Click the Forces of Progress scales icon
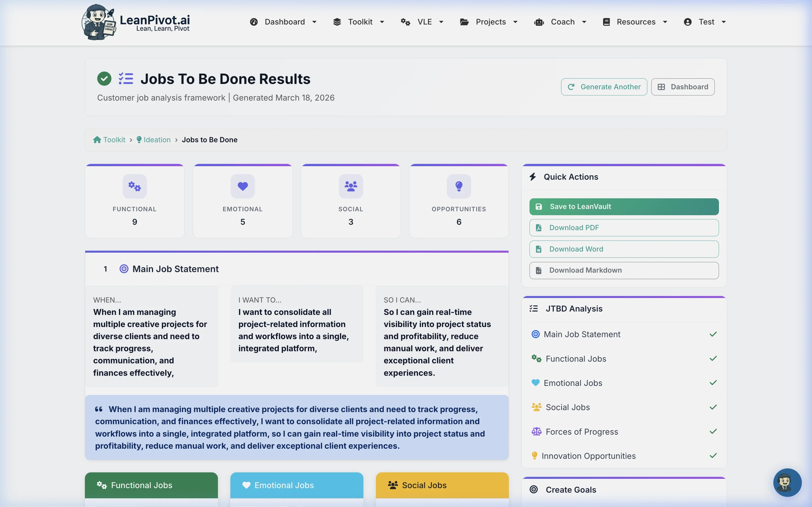This screenshot has height=507, width=812. click(x=536, y=432)
